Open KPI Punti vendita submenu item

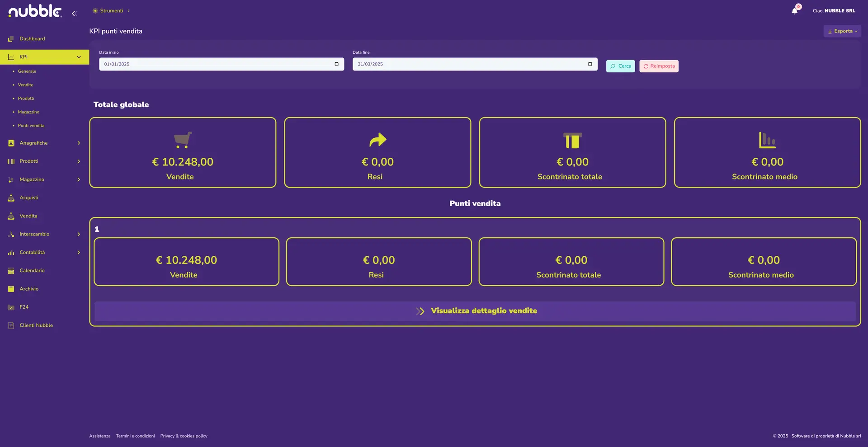point(31,126)
